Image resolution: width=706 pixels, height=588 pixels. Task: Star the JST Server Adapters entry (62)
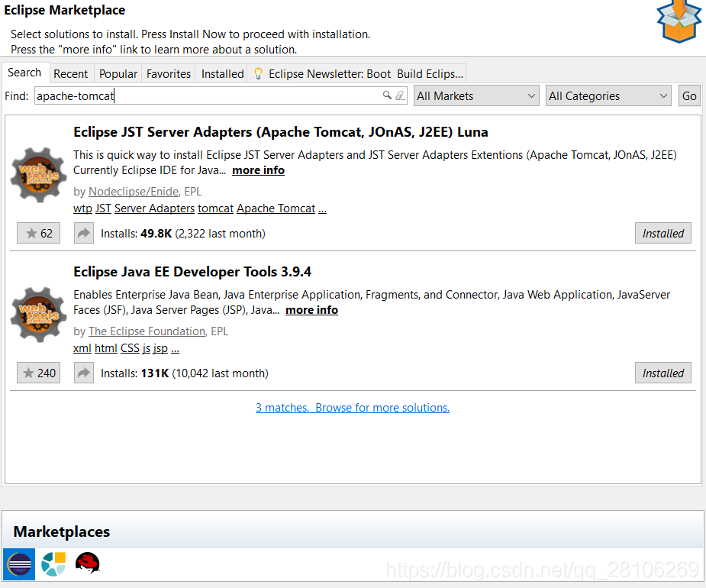[38, 234]
